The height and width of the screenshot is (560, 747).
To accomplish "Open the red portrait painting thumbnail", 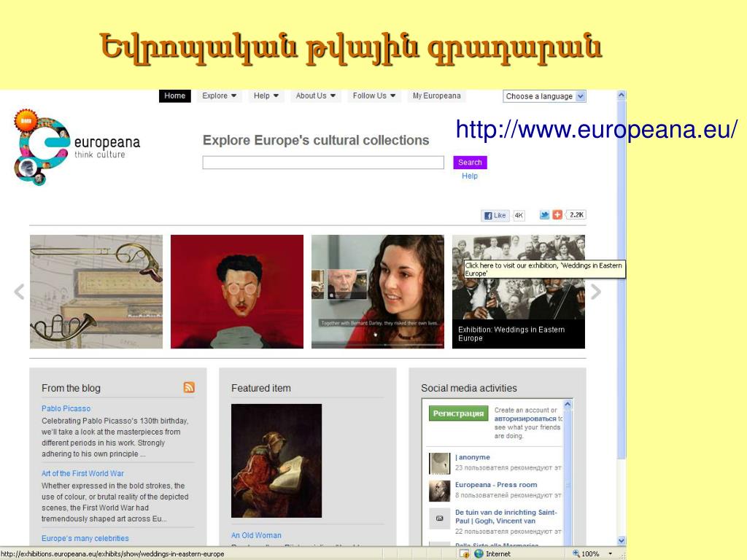I will [x=237, y=292].
